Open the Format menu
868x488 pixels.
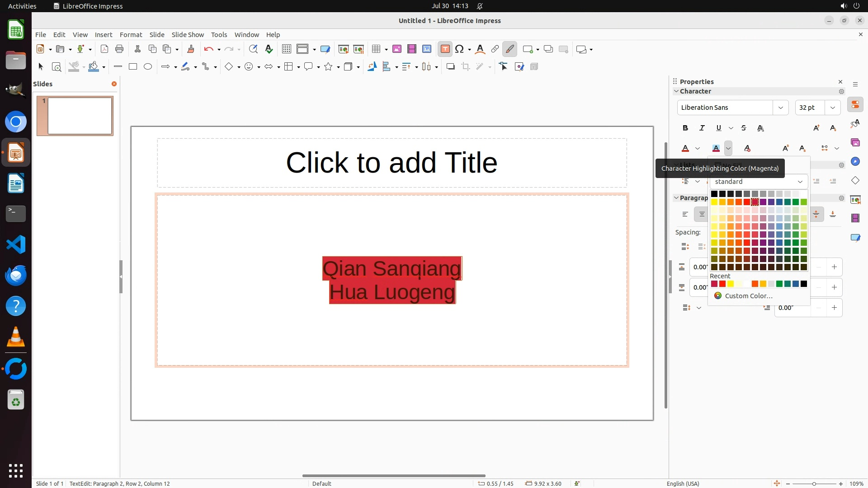pyautogui.click(x=131, y=35)
